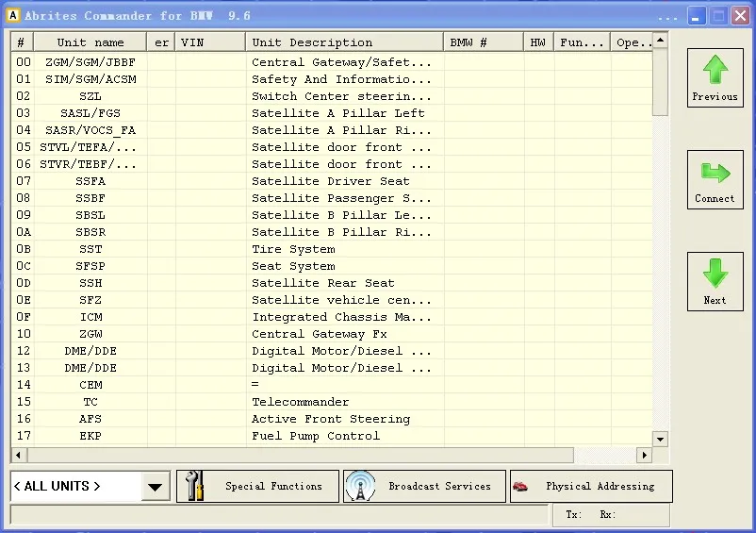Select the SBSR unit row

[x=332, y=232]
